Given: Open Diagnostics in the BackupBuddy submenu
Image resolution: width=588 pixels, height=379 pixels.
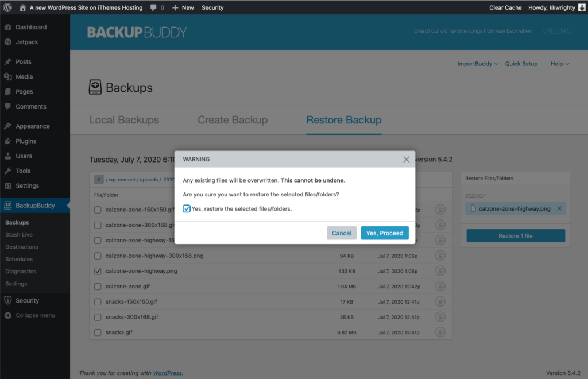Looking at the screenshot, I should point(21,272).
